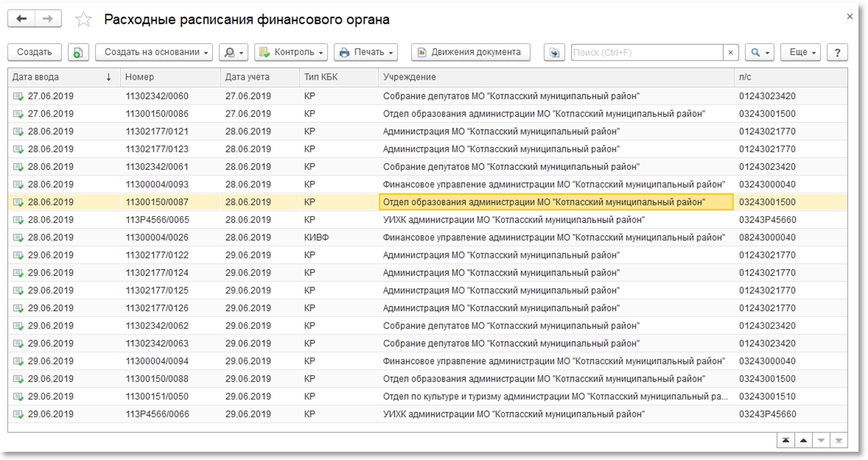Click into the Поиск (Ctrl+F) field
The height and width of the screenshot is (460, 868).
tap(647, 53)
